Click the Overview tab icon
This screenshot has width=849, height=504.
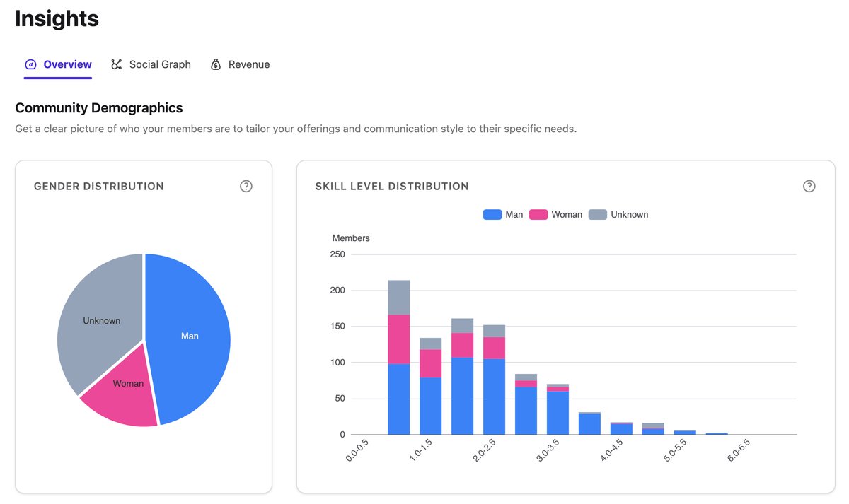pyautogui.click(x=30, y=64)
